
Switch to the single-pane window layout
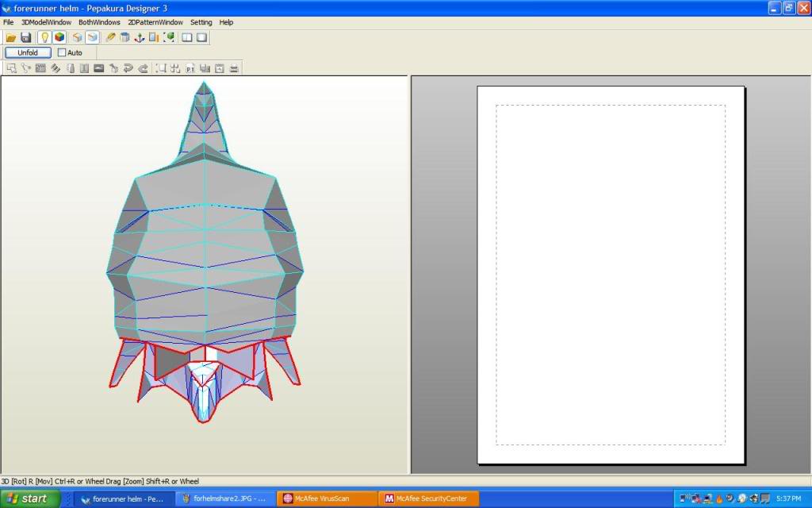click(201, 37)
